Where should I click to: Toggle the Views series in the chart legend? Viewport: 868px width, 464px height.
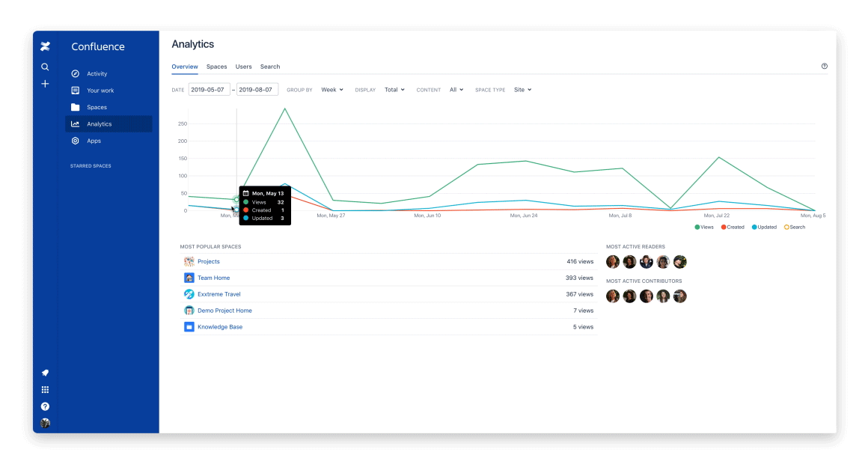[x=704, y=227]
